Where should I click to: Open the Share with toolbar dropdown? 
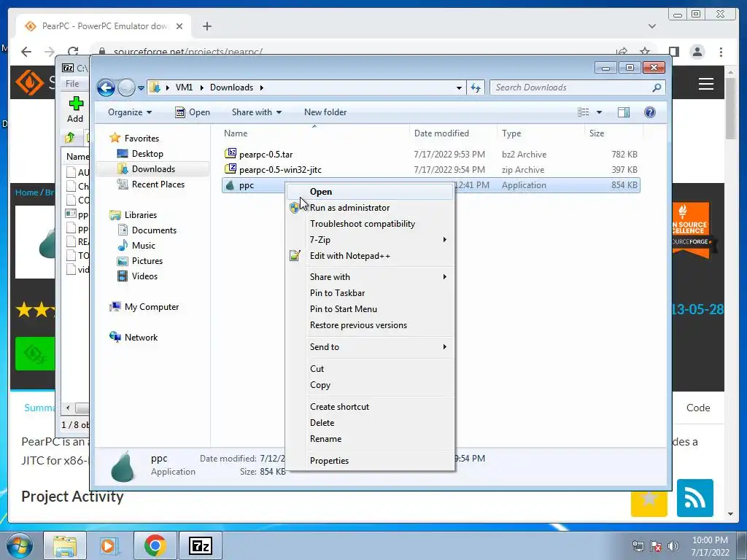(x=257, y=112)
